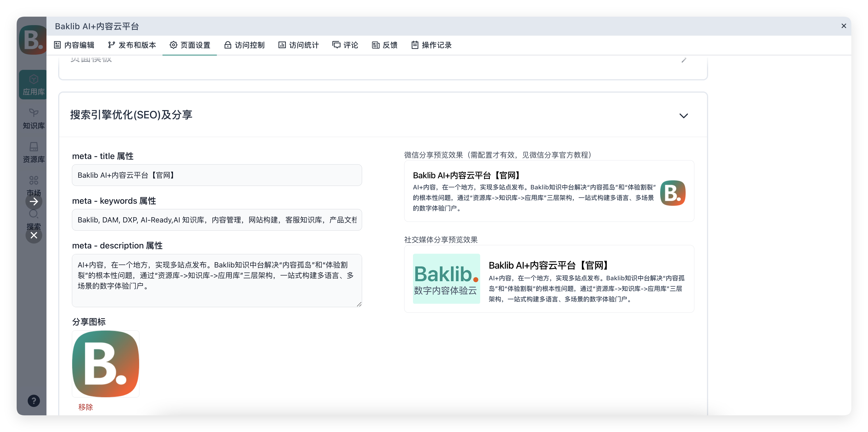Click the round X button in sidebar
The width and height of the screenshot is (868, 432).
[x=34, y=235]
